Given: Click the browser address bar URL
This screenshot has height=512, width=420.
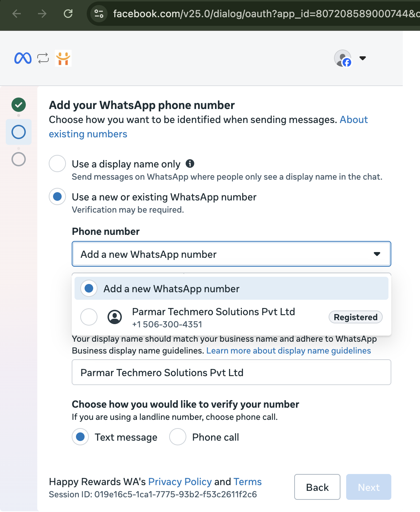Looking at the screenshot, I should click(266, 14).
